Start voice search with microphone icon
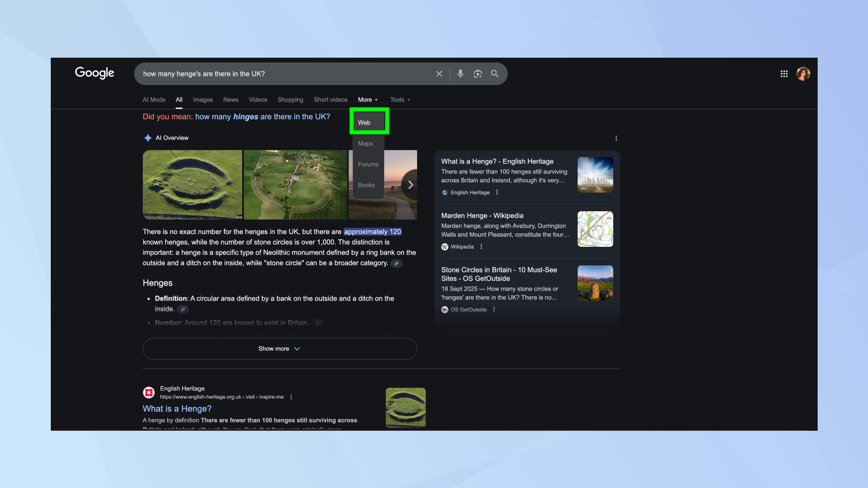Viewport: 868px width, 488px height. (x=460, y=74)
